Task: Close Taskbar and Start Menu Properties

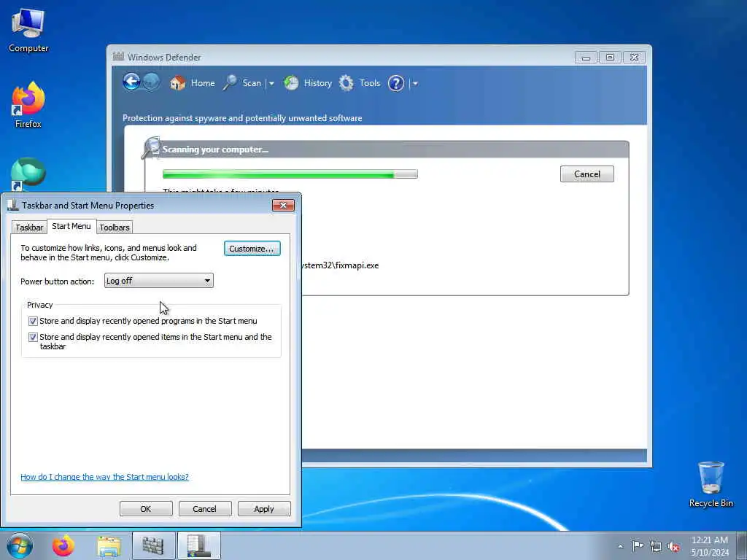Action: tap(283, 205)
